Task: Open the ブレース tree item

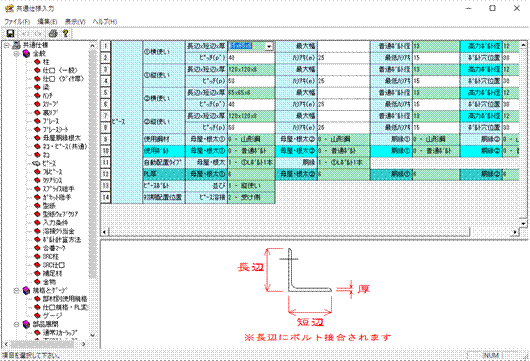Action: tap(46, 121)
